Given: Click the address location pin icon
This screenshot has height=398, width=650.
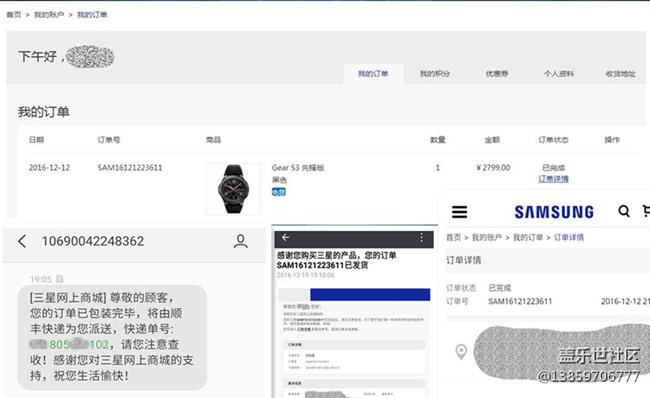Looking at the screenshot, I should 461,352.
